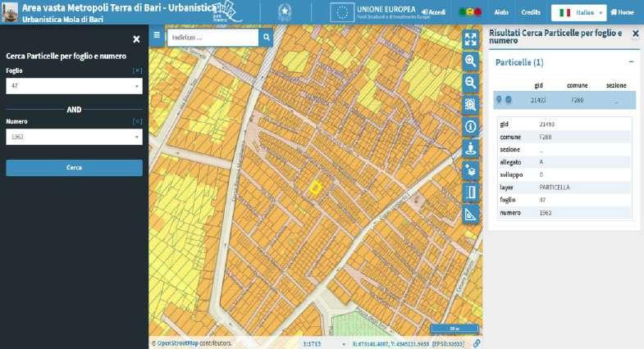This screenshot has width=644, height=349.
Task: Select the triangle ruler measure tool
Action: tap(471, 215)
